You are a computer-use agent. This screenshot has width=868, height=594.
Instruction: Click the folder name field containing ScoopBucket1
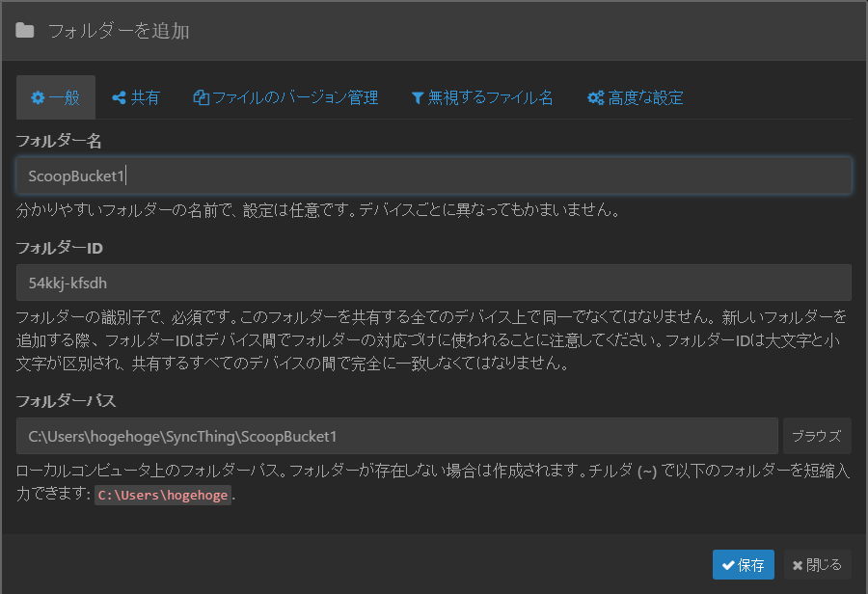pos(434,176)
